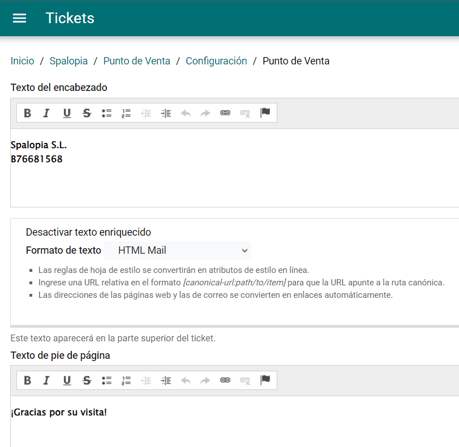Click Desactivar texto enriquecido
Image resolution: width=459 pixels, height=447 pixels.
pos(88,232)
